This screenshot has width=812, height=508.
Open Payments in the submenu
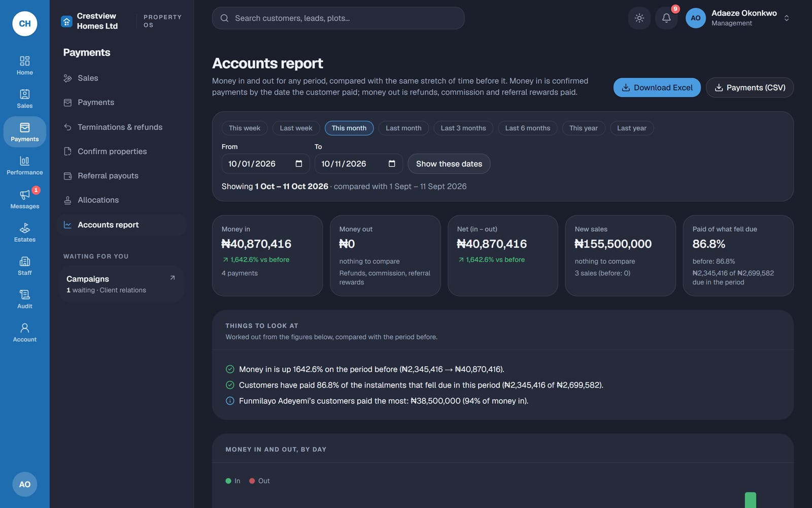tap(122, 103)
